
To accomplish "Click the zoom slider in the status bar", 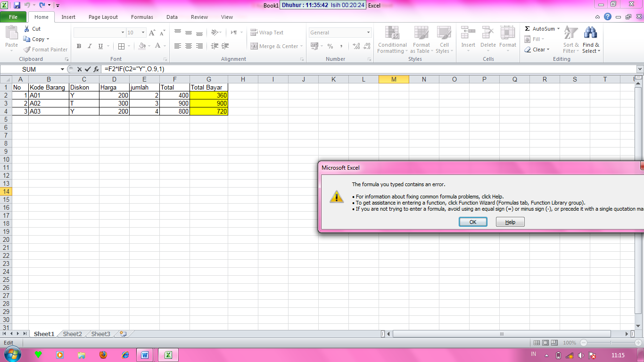I will click(x=610, y=343).
